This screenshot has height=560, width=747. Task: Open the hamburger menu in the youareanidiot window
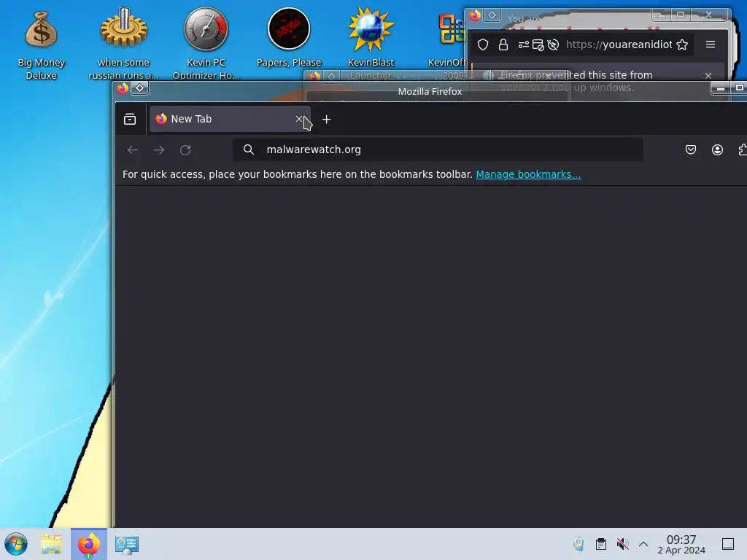coord(711,44)
